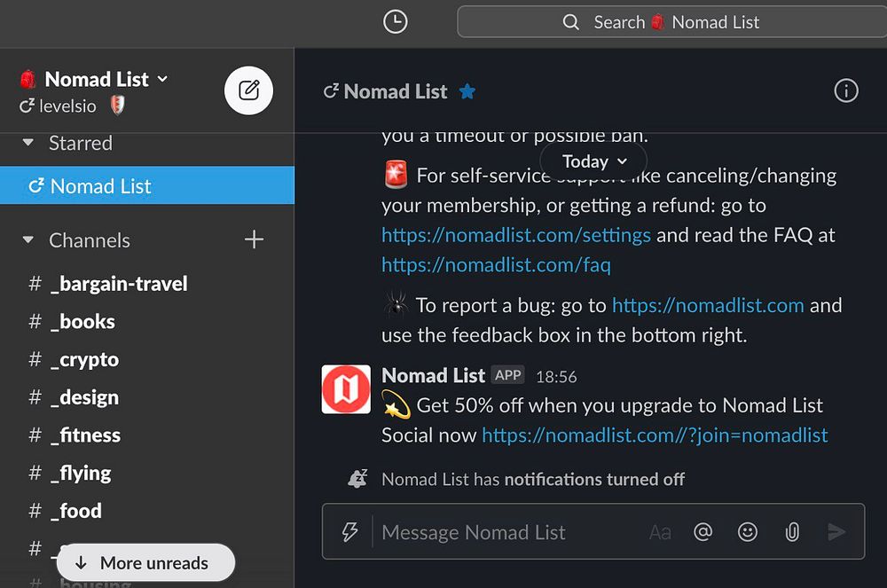Click the APP badge label
The width and height of the screenshot is (887, 588).
pyautogui.click(x=508, y=375)
